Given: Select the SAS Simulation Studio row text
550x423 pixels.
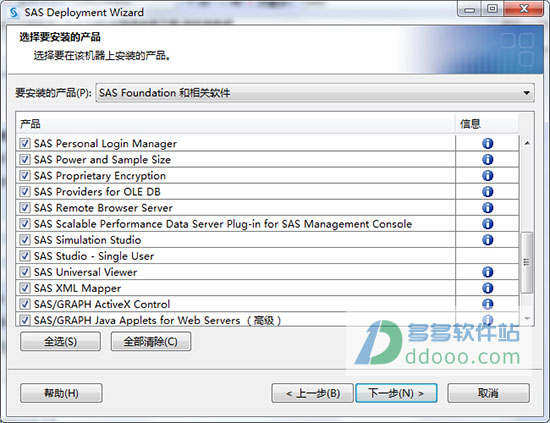Looking at the screenshot, I should point(87,240).
